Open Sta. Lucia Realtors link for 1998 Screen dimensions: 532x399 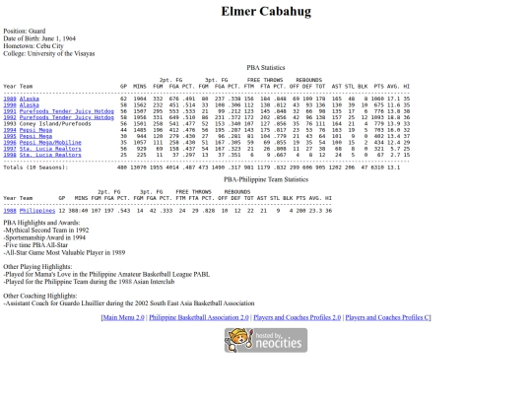(50, 155)
